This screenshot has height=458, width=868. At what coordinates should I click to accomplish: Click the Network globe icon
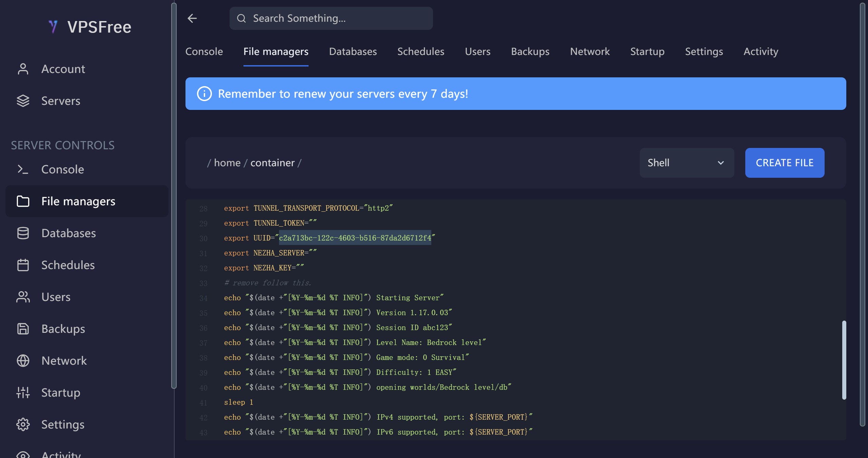click(23, 361)
